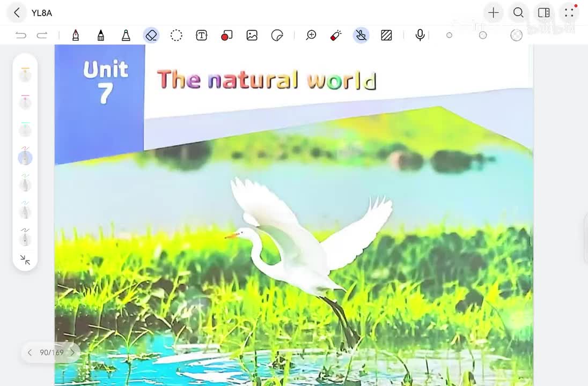Screen dimensions: 588x386
Task: Click the YL8A notebook title
Action: (x=42, y=13)
